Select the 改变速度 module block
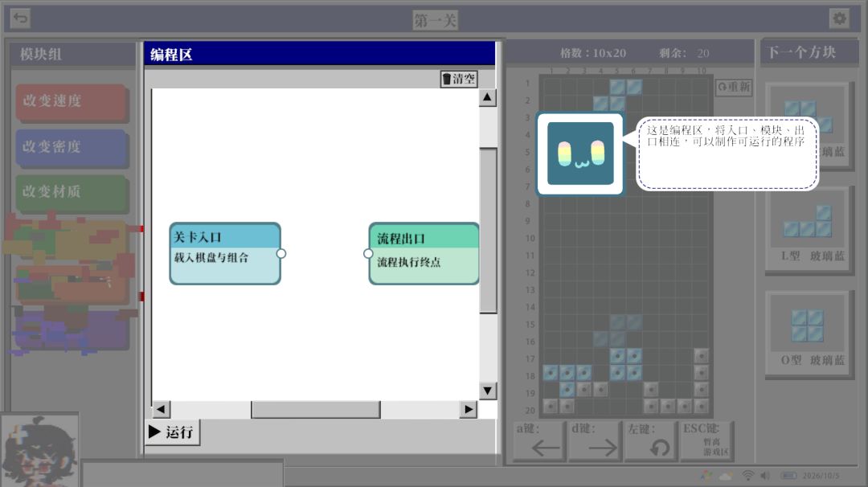Viewport: 868px width, 487px height. [72, 102]
